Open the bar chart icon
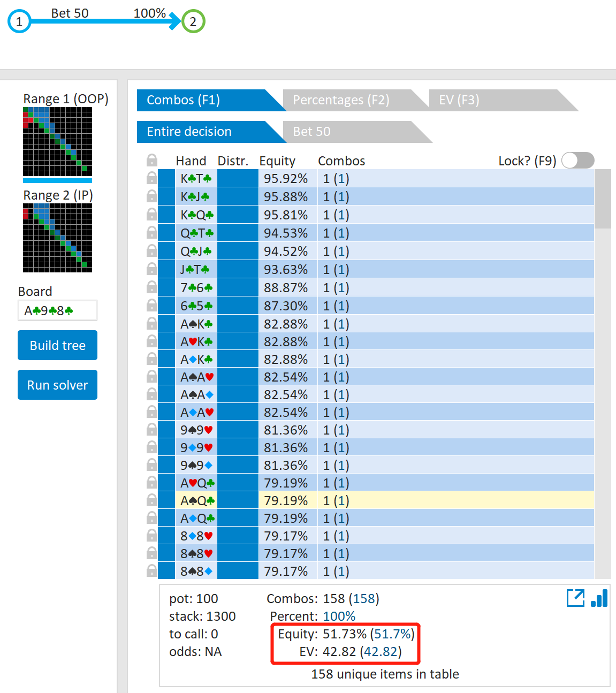Image resolution: width=616 pixels, height=693 pixels. pos(599,598)
